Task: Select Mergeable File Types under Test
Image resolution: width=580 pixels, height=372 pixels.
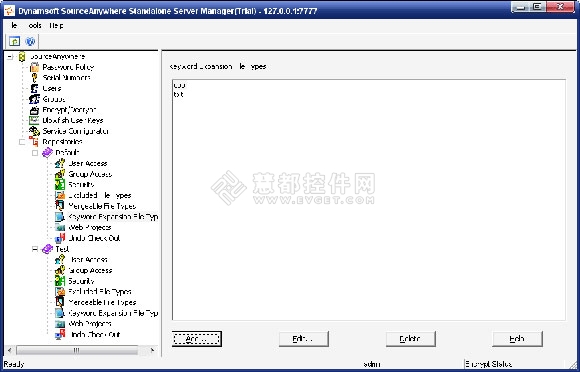Action: coord(102,302)
